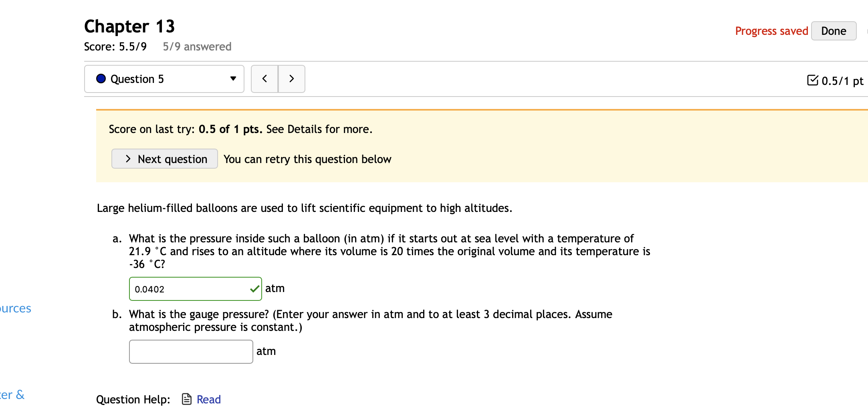The height and width of the screenshot is (407, 868).
Task: Click the gauge pressure answer field
Action: pos(191,352)
